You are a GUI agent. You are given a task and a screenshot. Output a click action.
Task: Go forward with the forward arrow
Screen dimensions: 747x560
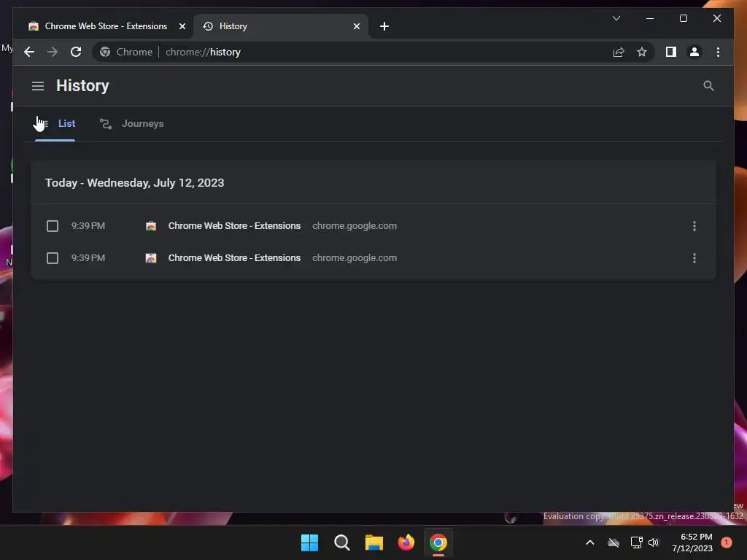[53, 52]
